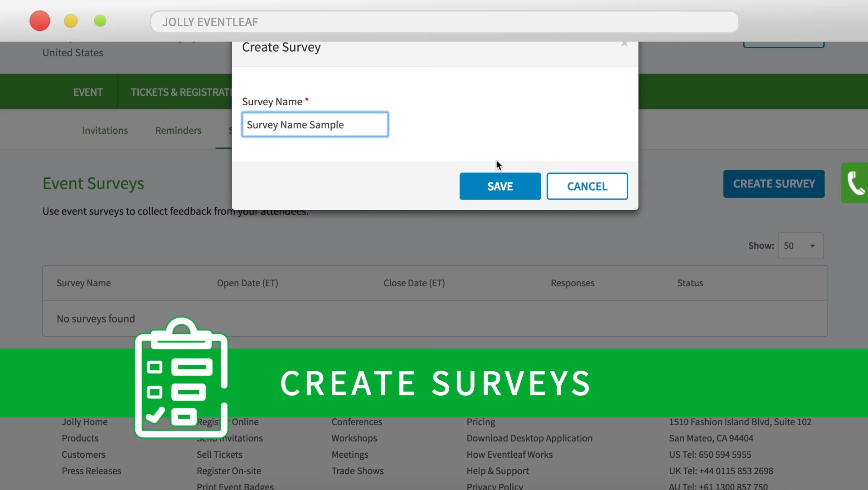Open the Privacy Policy link
This screenshot has height=490, width=868.
pos(494,486)
